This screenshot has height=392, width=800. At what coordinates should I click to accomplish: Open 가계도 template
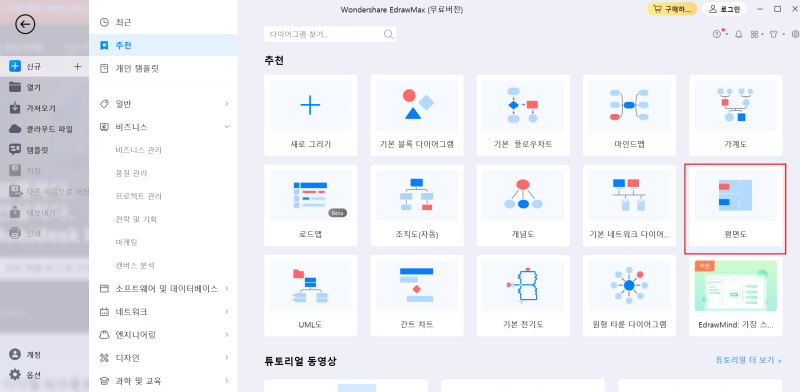735,115
